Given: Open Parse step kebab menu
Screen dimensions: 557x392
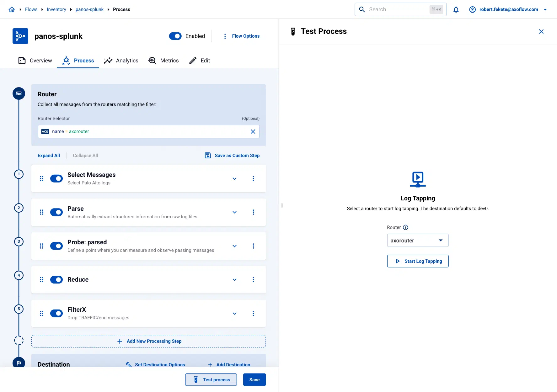Looking at the screenshot, I should click(253, 212).
